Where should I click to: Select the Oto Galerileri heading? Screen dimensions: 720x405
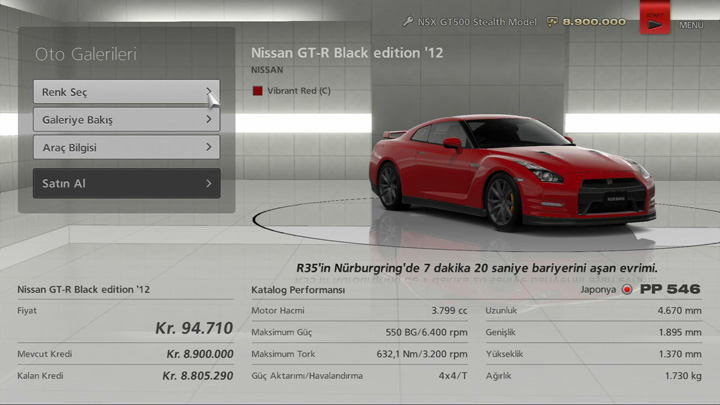(x=86, y=54)
